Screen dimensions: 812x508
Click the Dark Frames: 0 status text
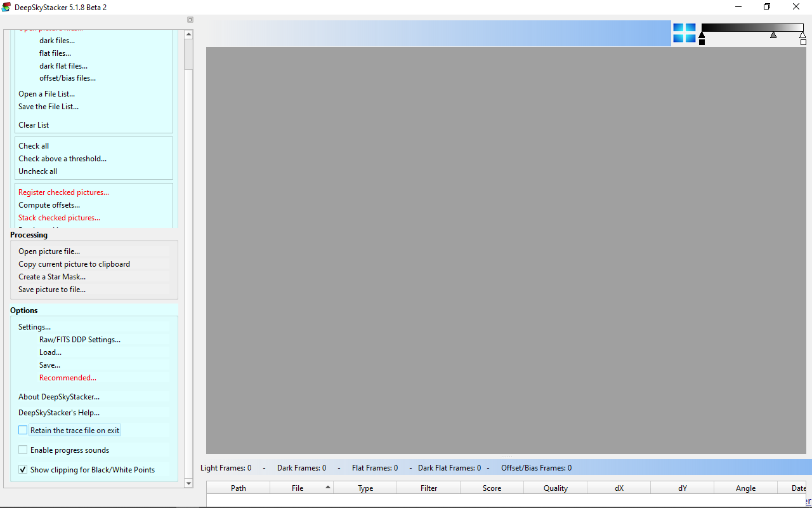[302, 468]
